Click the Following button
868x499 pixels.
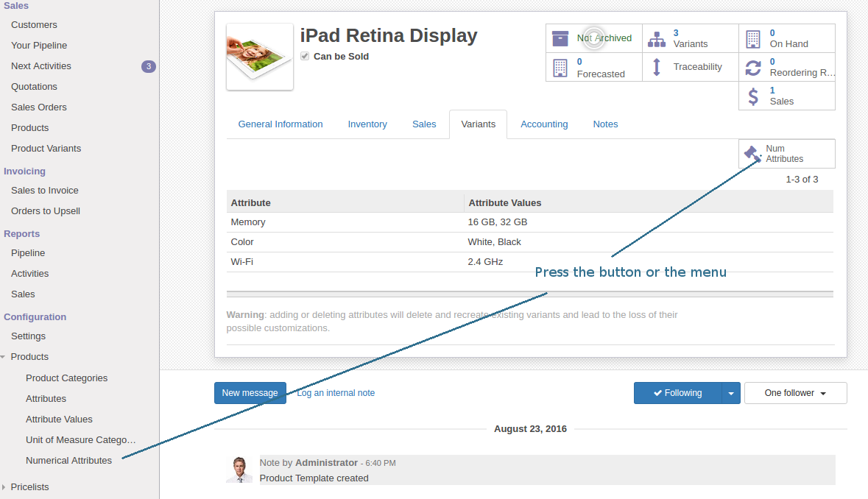click(x=678, y=393)
